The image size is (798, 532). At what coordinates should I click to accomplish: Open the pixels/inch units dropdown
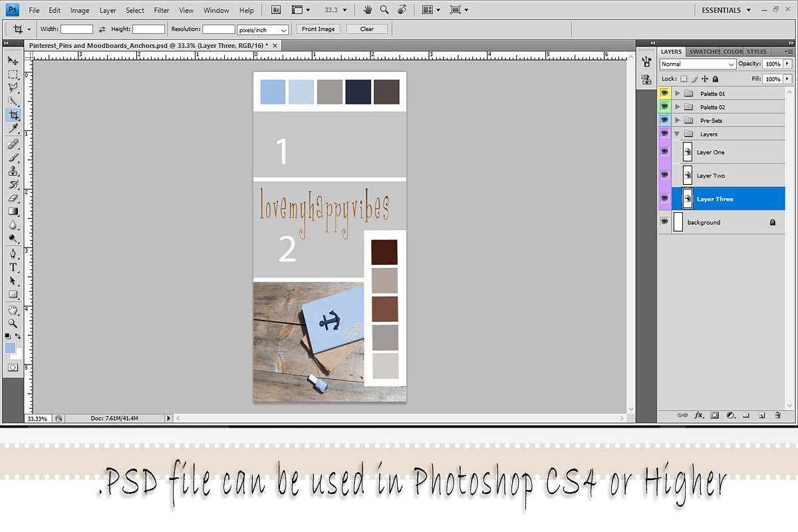[x=263, y=29]
